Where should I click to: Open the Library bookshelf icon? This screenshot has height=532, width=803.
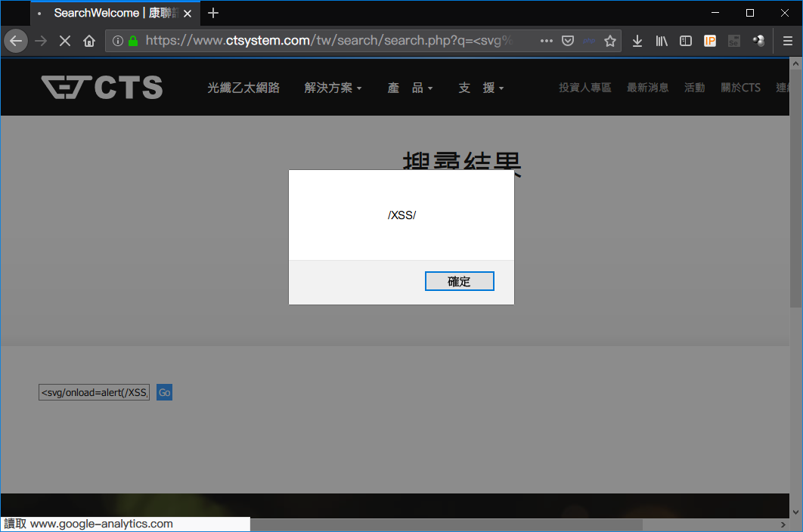[x=662, y=41]
